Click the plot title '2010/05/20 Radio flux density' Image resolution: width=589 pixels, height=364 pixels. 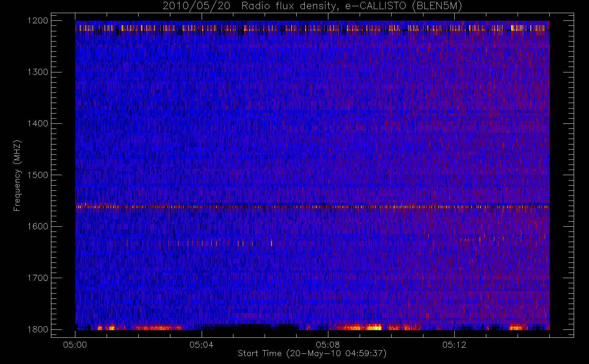312,6
